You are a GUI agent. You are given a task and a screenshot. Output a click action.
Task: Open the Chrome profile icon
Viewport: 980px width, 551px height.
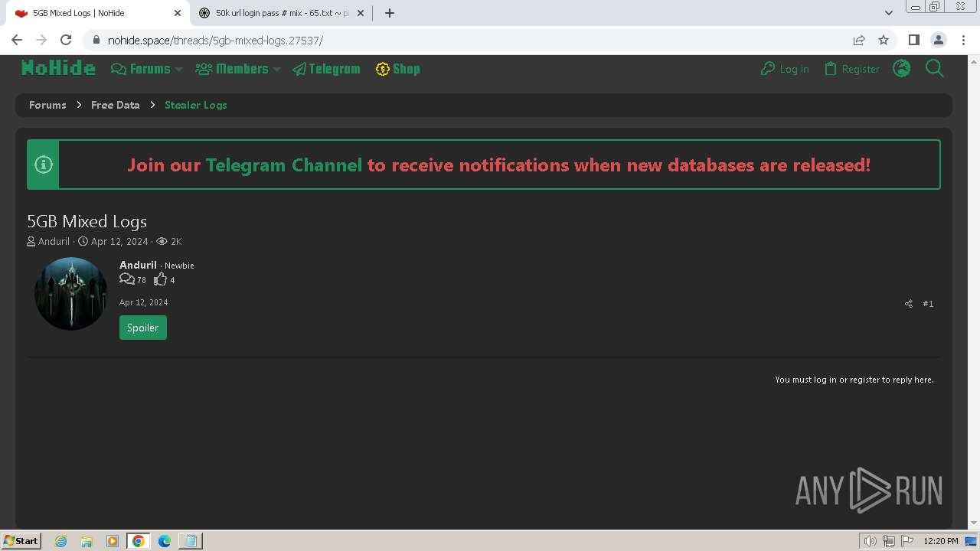tap(938, 40)
